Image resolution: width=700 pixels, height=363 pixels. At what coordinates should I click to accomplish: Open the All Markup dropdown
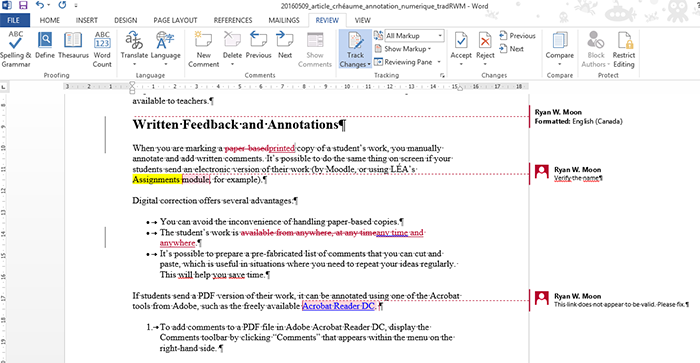[414, 36]
